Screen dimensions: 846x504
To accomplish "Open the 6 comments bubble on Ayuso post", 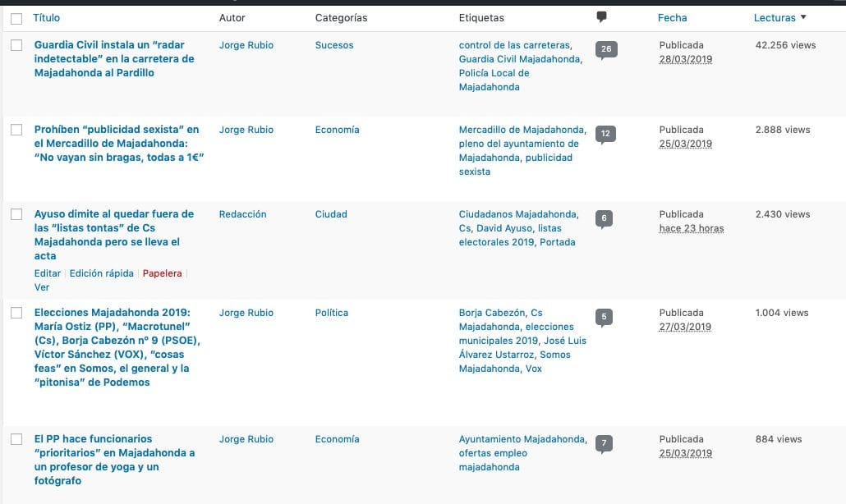I will pos(604,219).
